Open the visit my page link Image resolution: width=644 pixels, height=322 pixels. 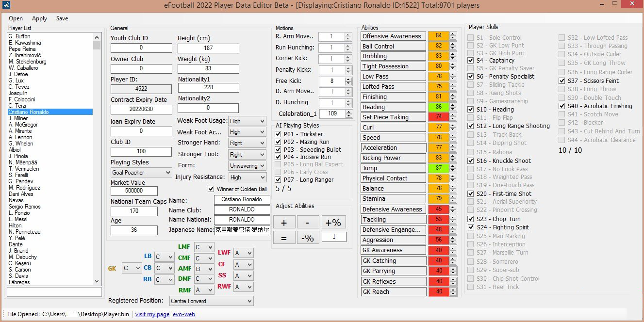point(152,314)
